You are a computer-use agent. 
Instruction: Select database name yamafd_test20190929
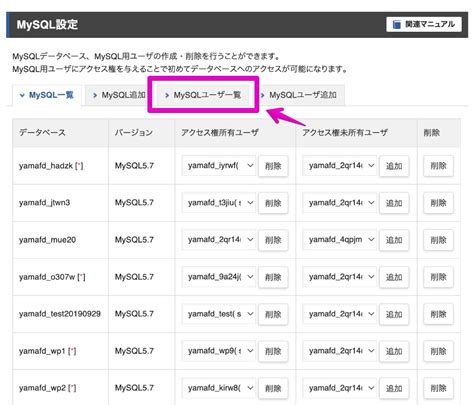[60, 314]
